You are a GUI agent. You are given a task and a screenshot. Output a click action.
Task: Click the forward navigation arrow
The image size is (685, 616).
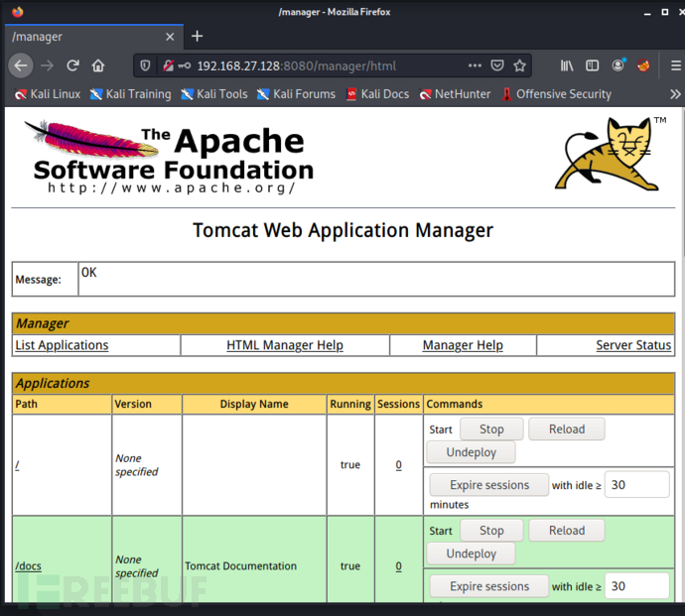48,65
